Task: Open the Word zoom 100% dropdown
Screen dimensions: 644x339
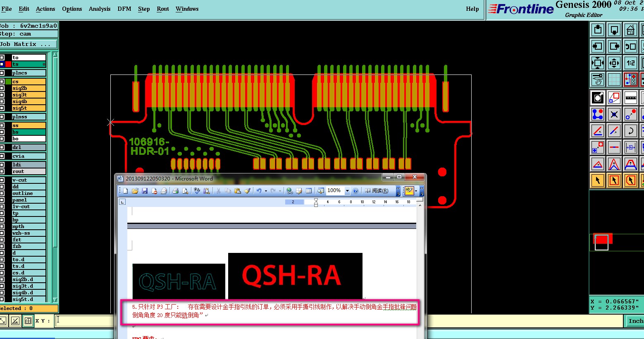Action: pyautogui.click(x=347, y=191)
